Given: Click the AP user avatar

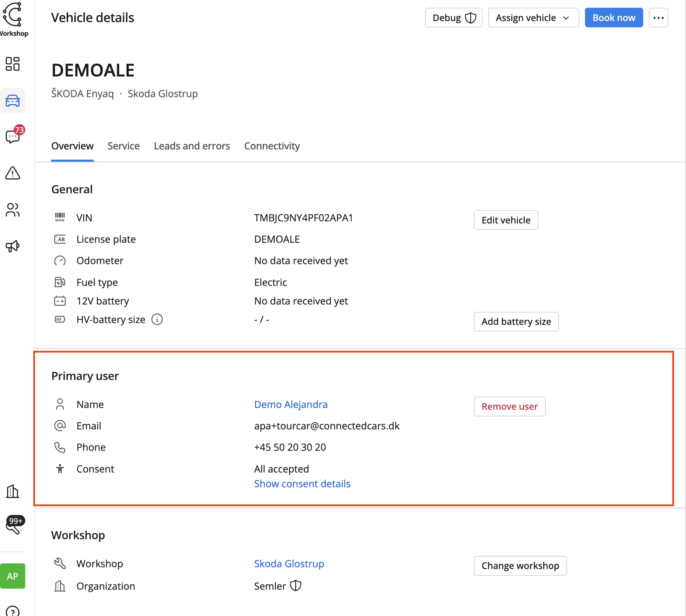Looking at the screenshot, I should (x=13, y=576).
